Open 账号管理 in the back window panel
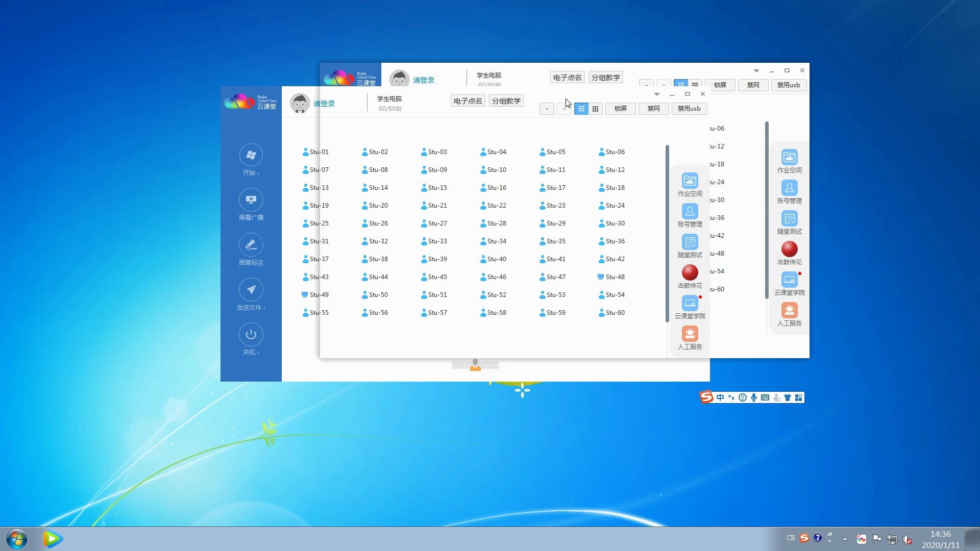980x551 pixels. tap(789, 192)
